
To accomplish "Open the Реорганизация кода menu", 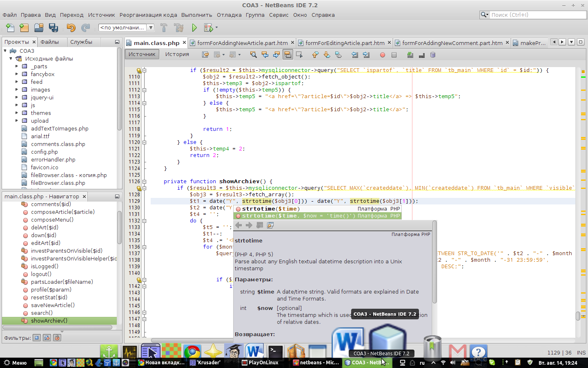I will [148, 15].
